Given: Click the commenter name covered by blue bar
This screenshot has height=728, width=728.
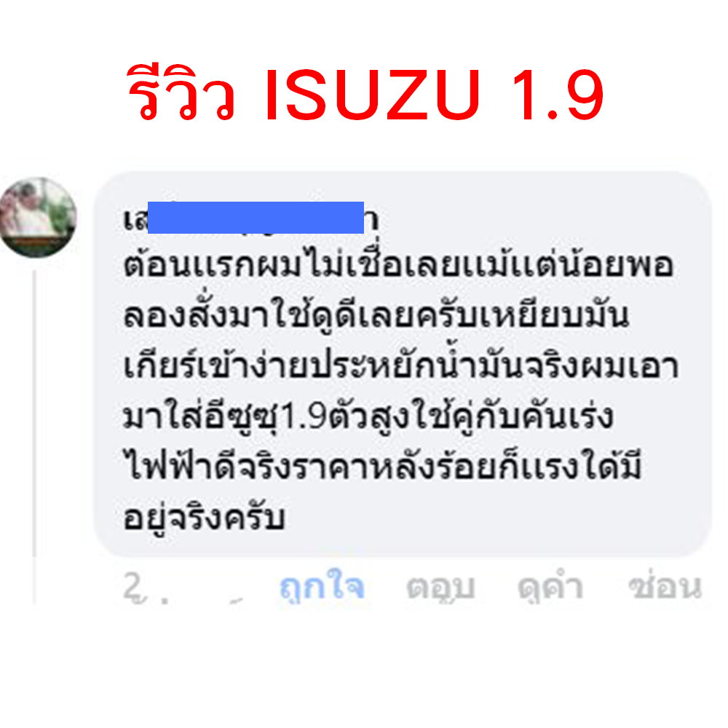Looking at the screenshot, I should (x=251, y=218).
